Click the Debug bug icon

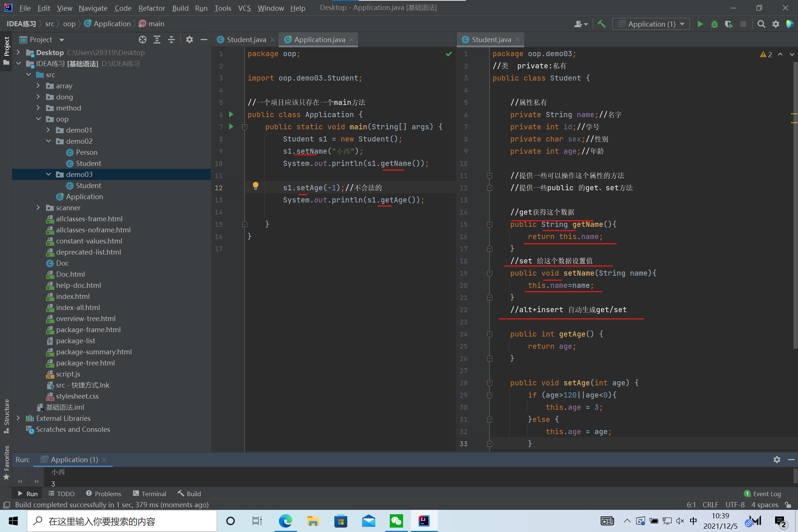(x=715, y=24)
